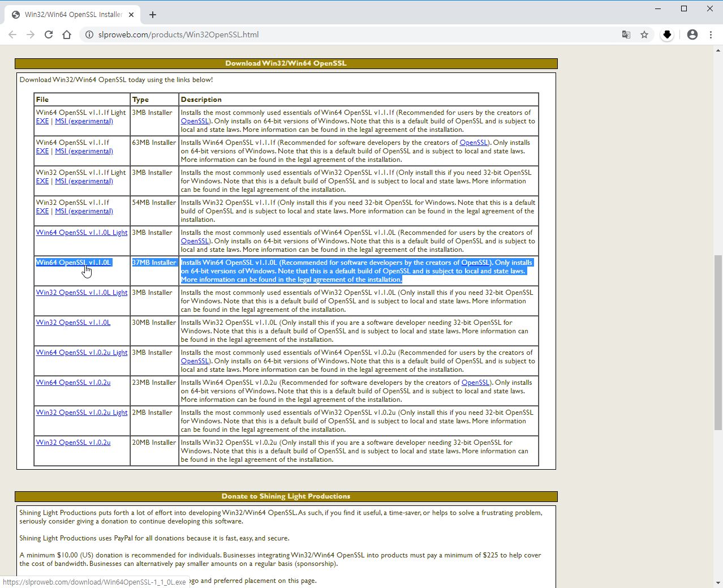
Task: Open the Win64 OpenSSL v1.0.2u Light link
Action: pos(82,353)
